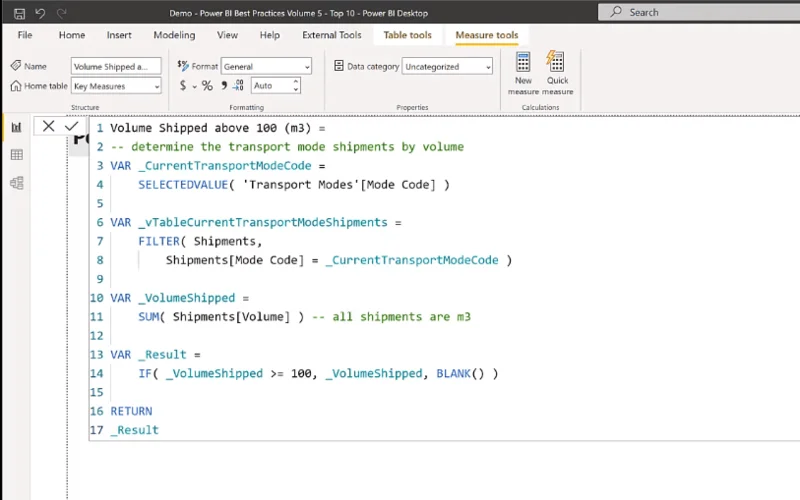Screen dimensions: 800x500
Task: Open the Format General dropdown
Action: pyautogui.click(x=266, y=66)
